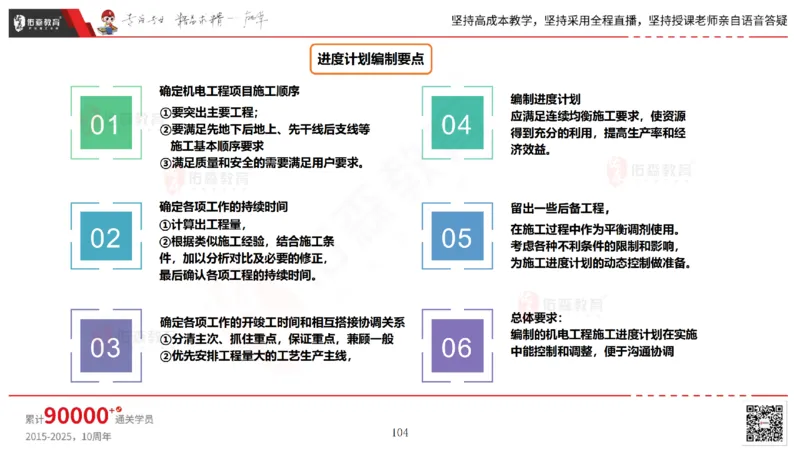Click footer text 2015-2025，10周年

tap(68, 437)
